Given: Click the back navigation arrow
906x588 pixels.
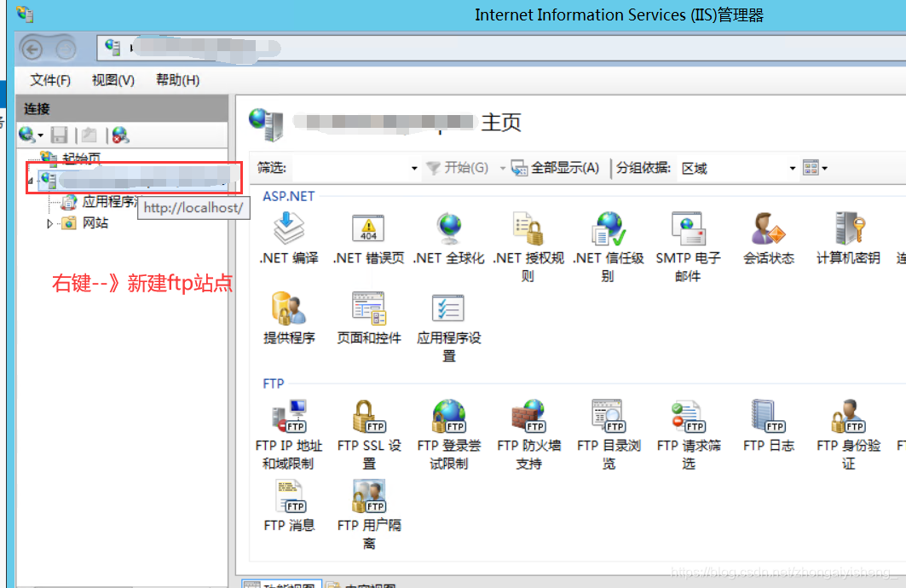Looking at the screenshot, I should point(32,49).
